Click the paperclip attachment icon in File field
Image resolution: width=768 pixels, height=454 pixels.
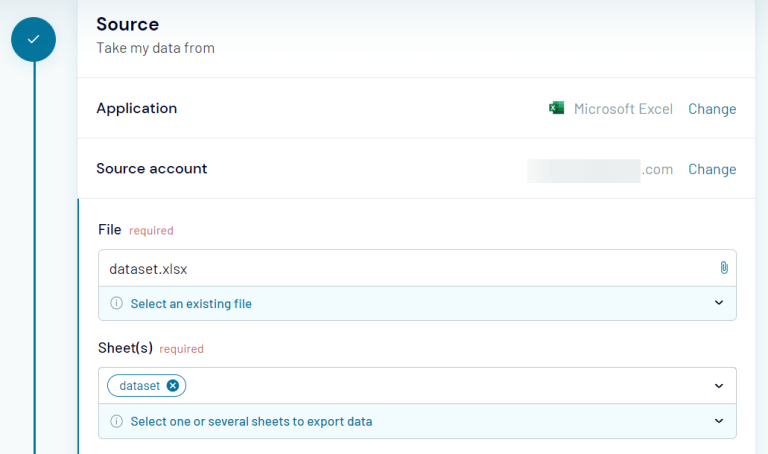click(x=723, y=268)
